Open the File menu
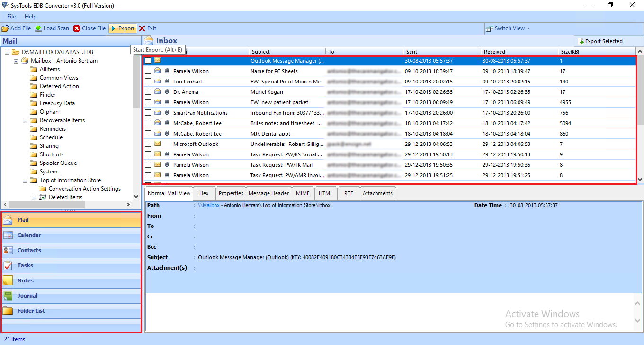 tap(11, 17)
